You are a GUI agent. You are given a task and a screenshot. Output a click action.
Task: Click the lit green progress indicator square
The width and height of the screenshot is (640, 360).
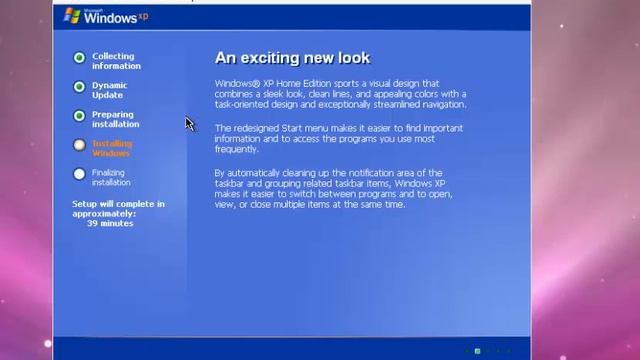pos(477,351)
